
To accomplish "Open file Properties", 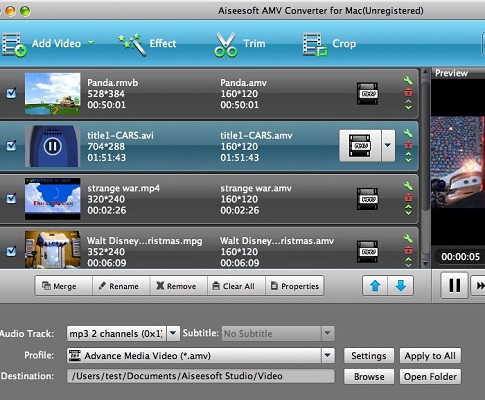I will point(294,286).
